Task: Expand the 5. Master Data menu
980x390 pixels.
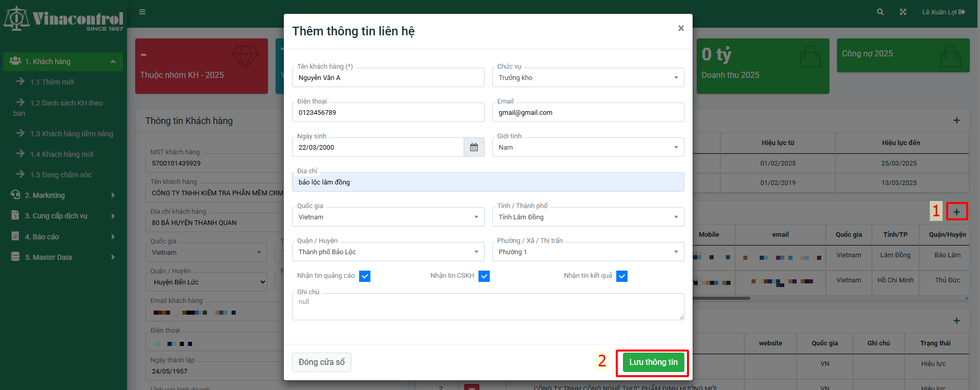Action: pyautogui.click(x=113, y=257)
